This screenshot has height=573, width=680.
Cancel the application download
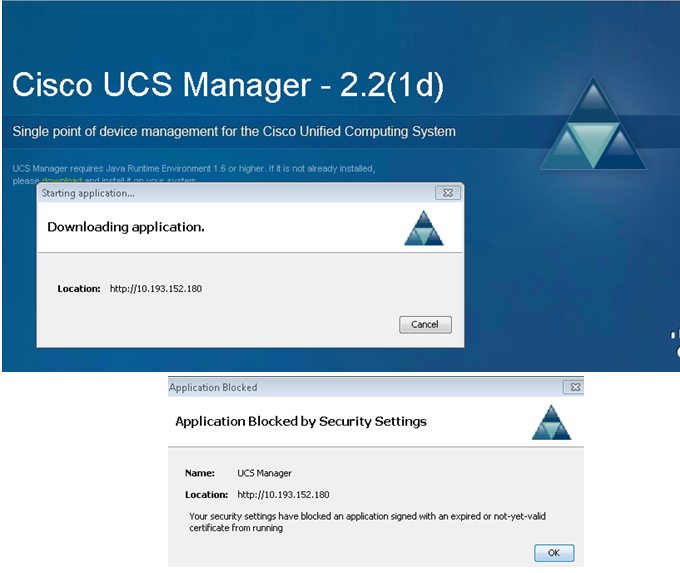(x=425, y=324)
